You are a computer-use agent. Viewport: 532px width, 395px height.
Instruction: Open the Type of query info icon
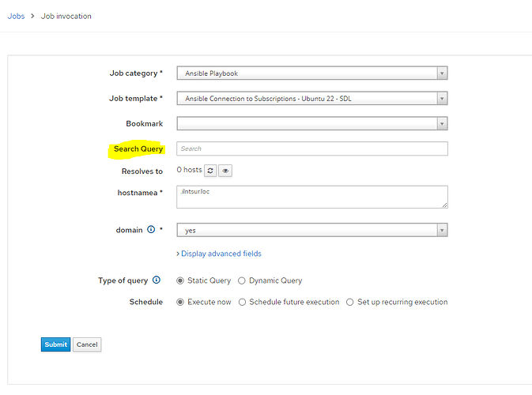(x=157, y=280)
